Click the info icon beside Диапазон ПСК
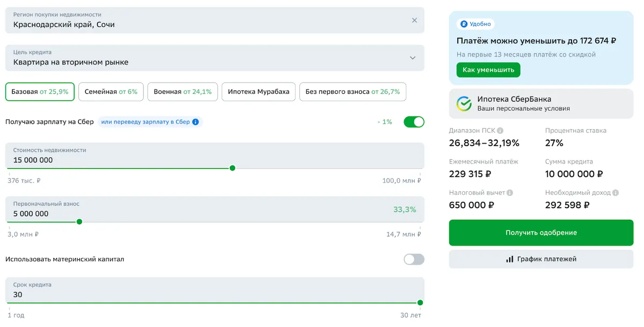The image size is (644, 327). [x=500, y=131]
